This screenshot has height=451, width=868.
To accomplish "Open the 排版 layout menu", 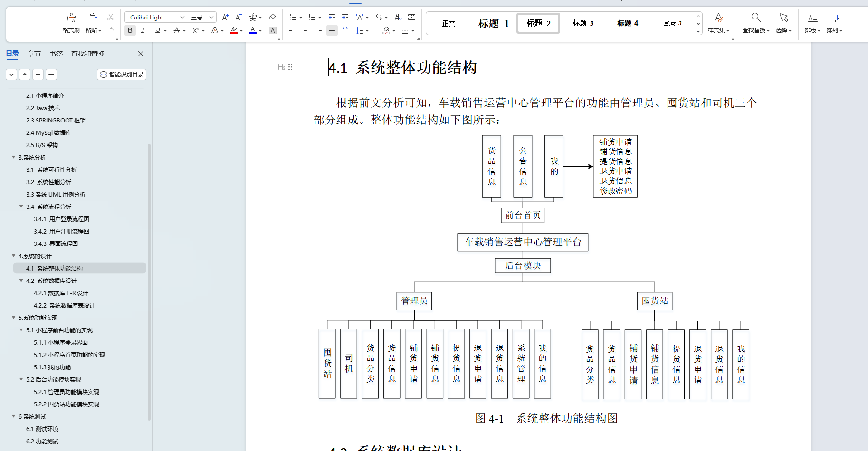I will coord(812,23).
